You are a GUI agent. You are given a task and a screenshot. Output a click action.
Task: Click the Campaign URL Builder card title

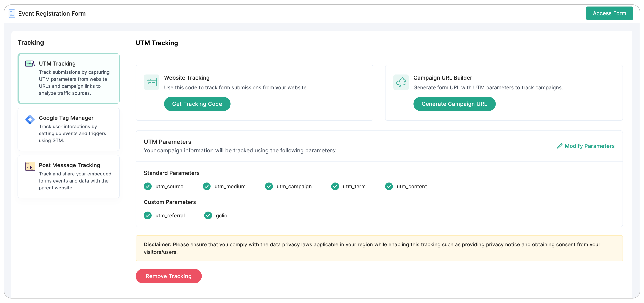(443, 78)
